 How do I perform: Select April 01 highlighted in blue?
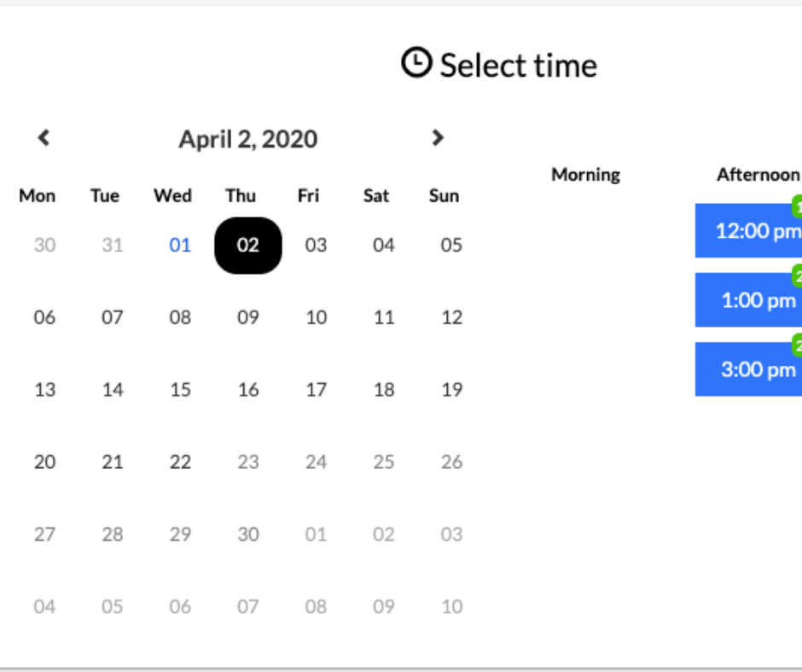pyautogui.click(x=180, y=245)
